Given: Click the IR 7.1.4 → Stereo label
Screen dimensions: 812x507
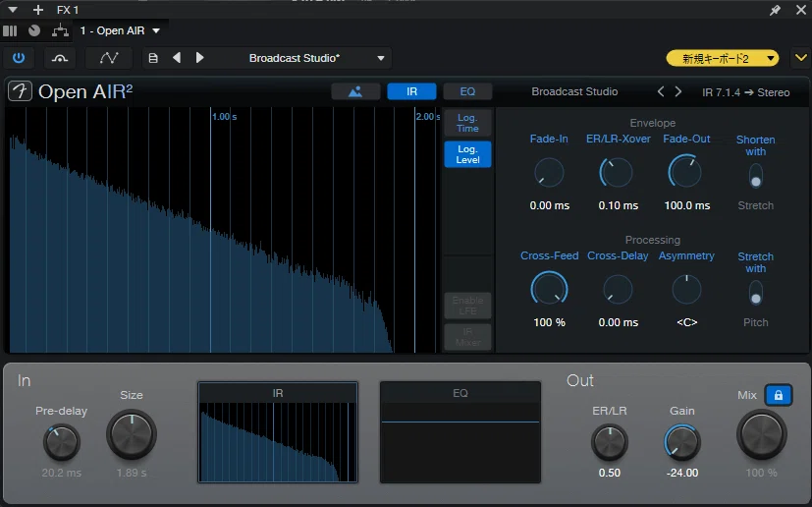Looking at the screenshot, I should pos(745,92).
